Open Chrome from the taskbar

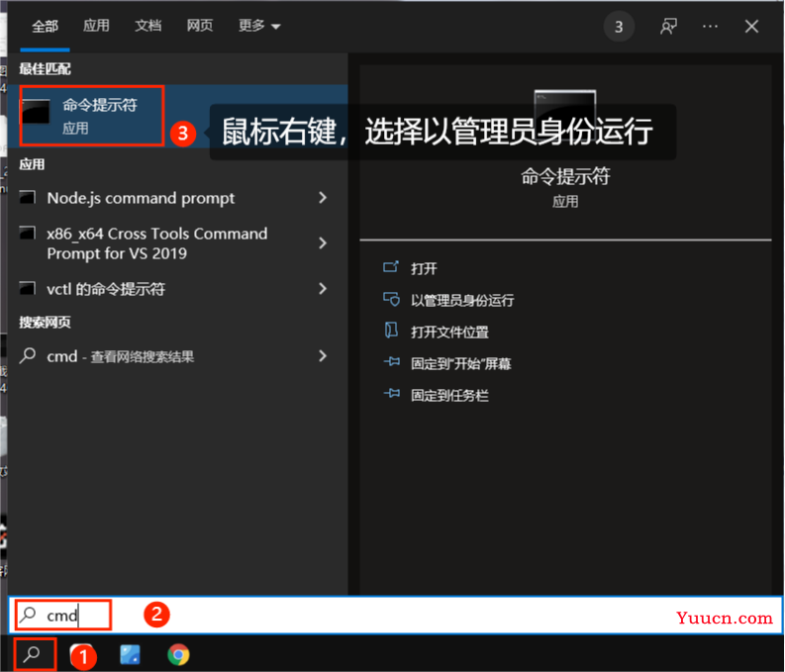coord(178,654)
